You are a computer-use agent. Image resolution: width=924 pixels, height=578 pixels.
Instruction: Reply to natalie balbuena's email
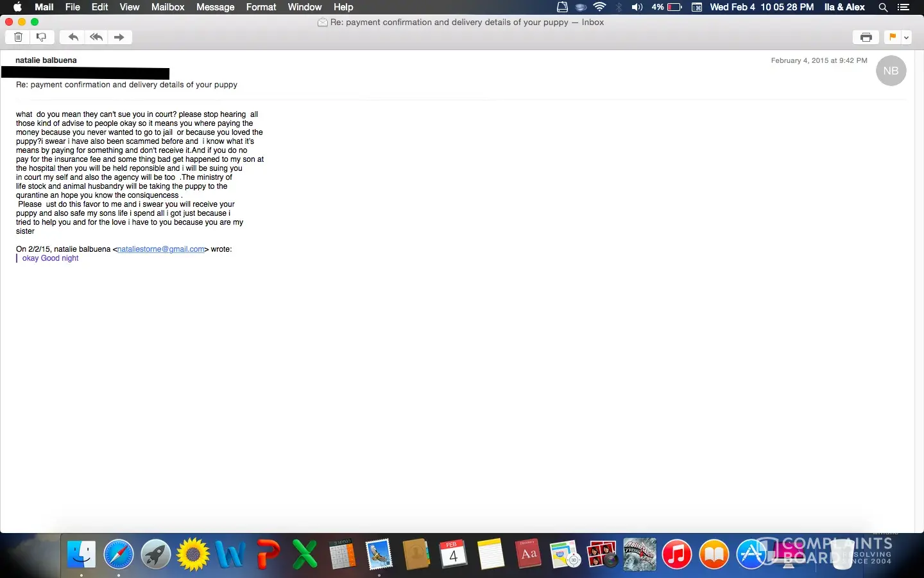tap(73, 37)
